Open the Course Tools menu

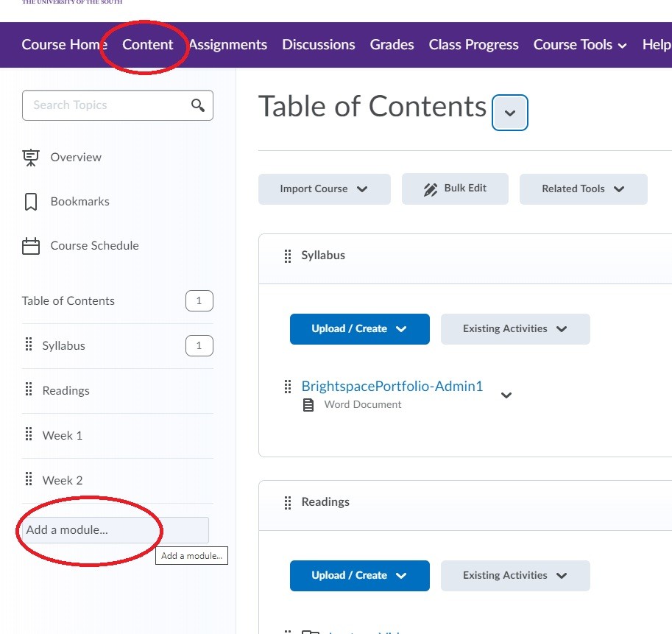tap(580, 45)
